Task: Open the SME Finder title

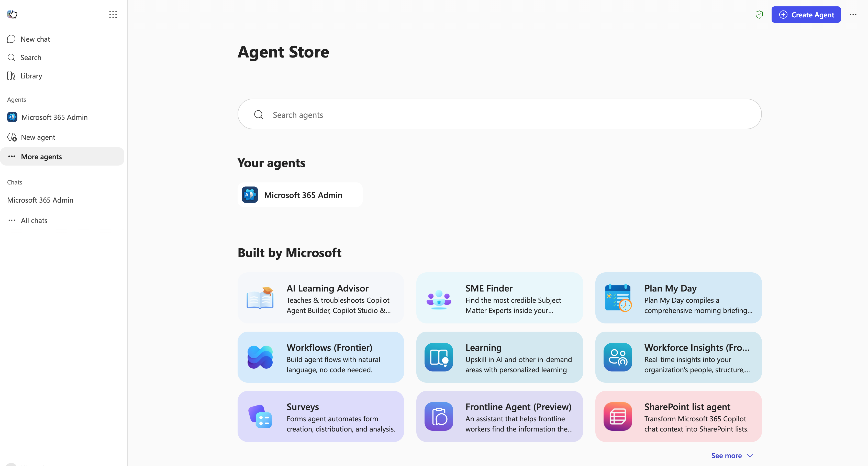Action: [489, 288]
